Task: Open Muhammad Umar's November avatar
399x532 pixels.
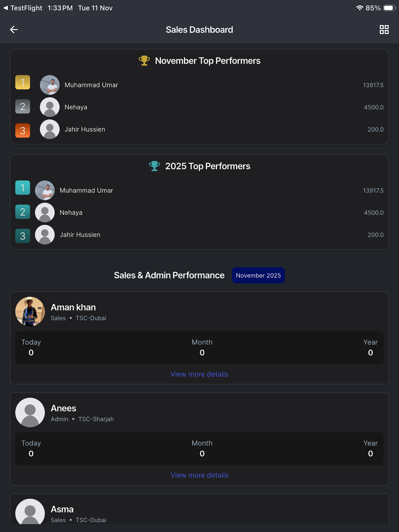Action: [x=50, y=85]
